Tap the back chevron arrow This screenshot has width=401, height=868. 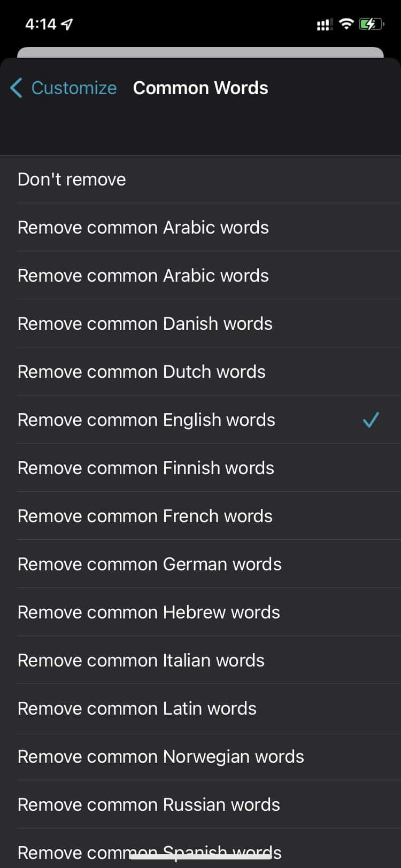coord(17,88)
